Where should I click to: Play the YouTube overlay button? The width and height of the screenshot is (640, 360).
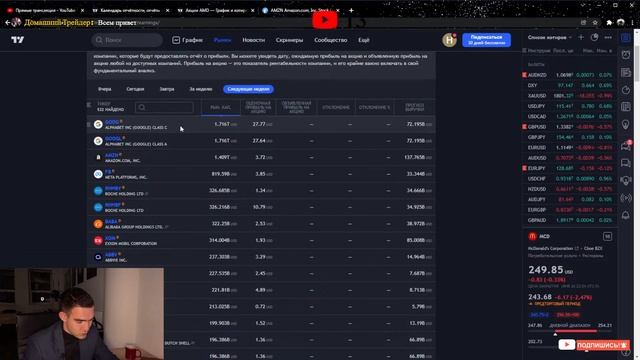pos(325,20)
